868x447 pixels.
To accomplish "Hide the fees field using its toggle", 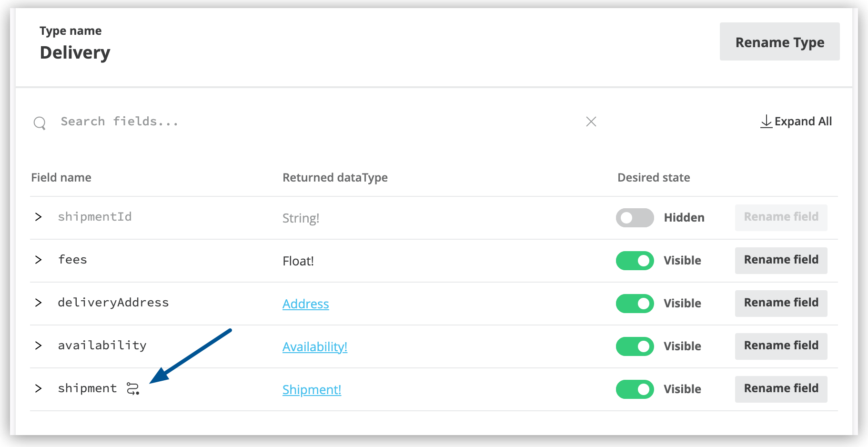I will (x=635, y=261).
